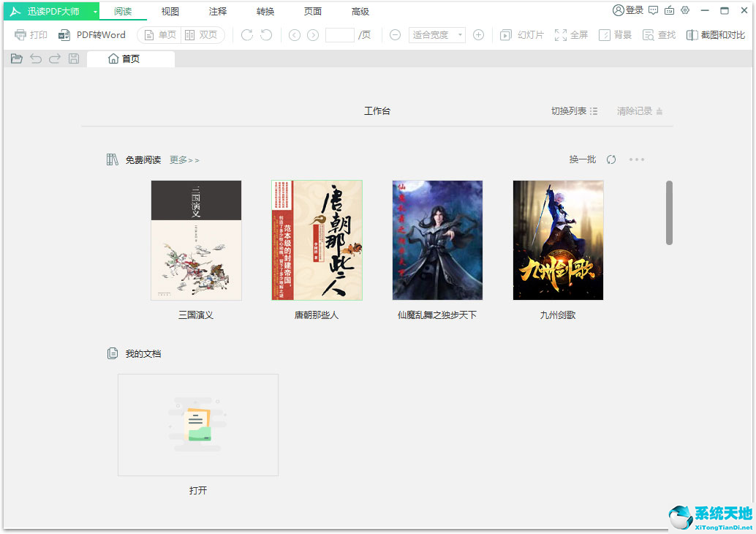
Task: Open the 背景 background settings
Action: click(615, 34)
